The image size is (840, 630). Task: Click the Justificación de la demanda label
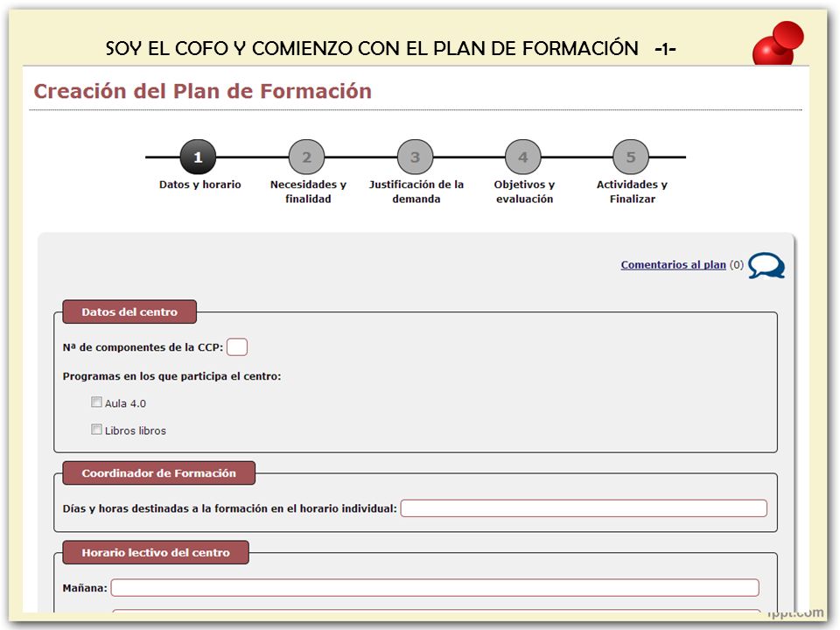click(x=416, y=192)
